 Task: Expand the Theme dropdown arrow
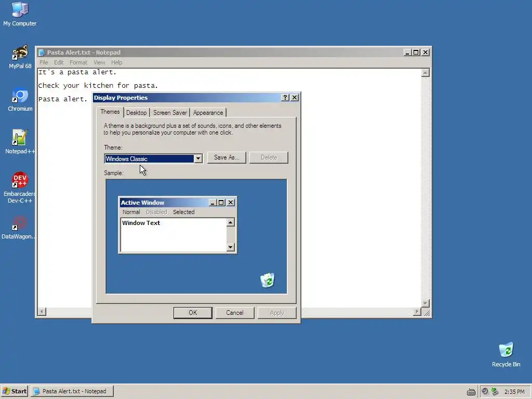(x=198, y=158)
